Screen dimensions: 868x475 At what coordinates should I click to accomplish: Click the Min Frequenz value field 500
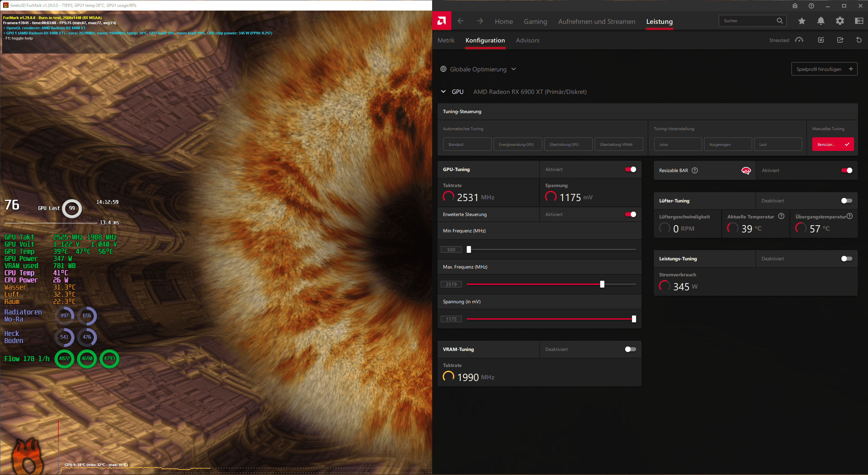[x=451, y=249]
